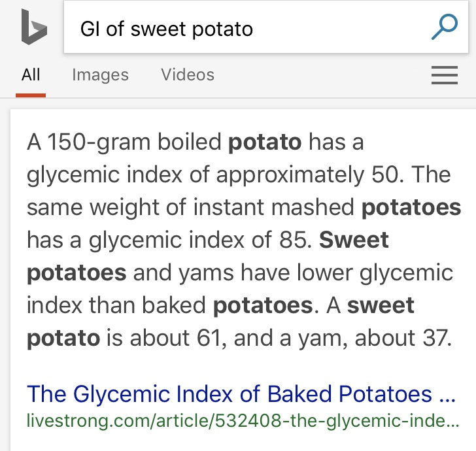Click the livestrong.com article URL
Image resolution: width=476 pixels, height=451 pixels.
point(242,420)
